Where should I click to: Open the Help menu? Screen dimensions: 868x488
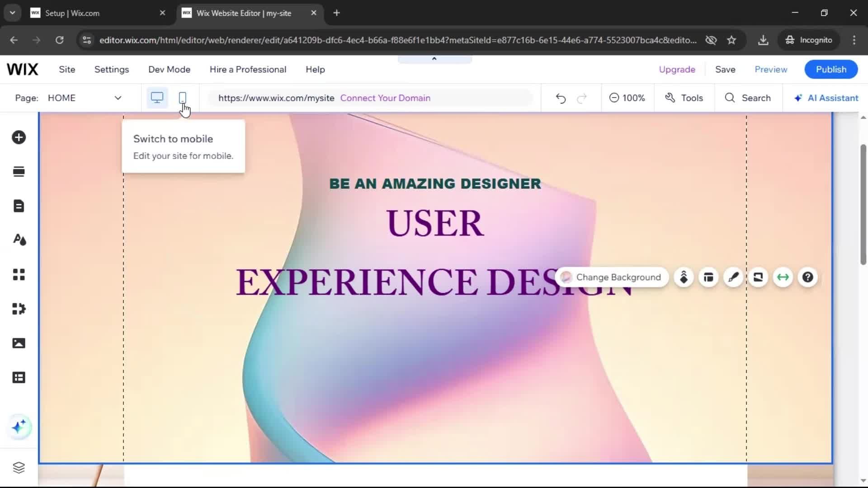point(315,70)
